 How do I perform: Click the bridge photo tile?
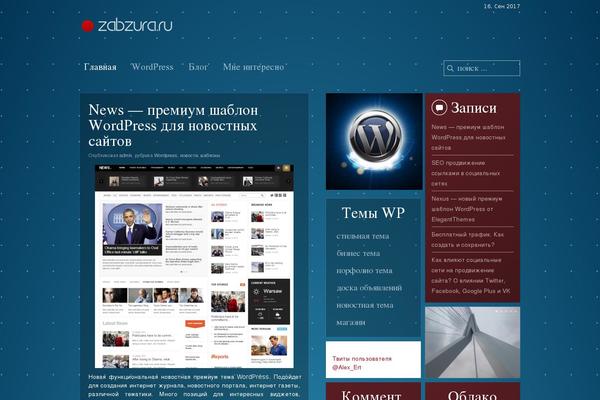pyautogui.click(x=473, y=342)
